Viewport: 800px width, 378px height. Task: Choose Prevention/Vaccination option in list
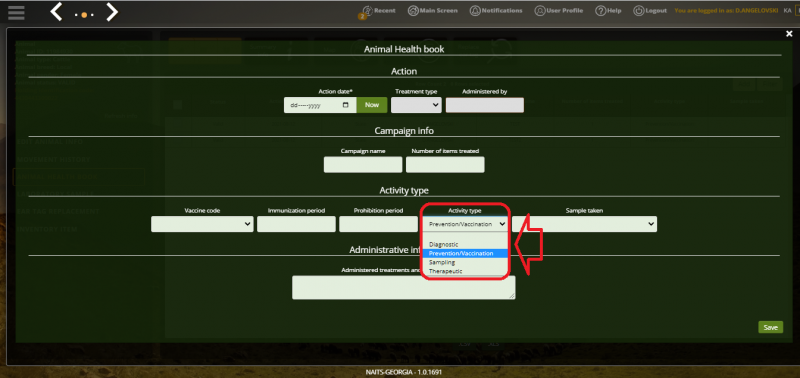(x=465, y=253)
